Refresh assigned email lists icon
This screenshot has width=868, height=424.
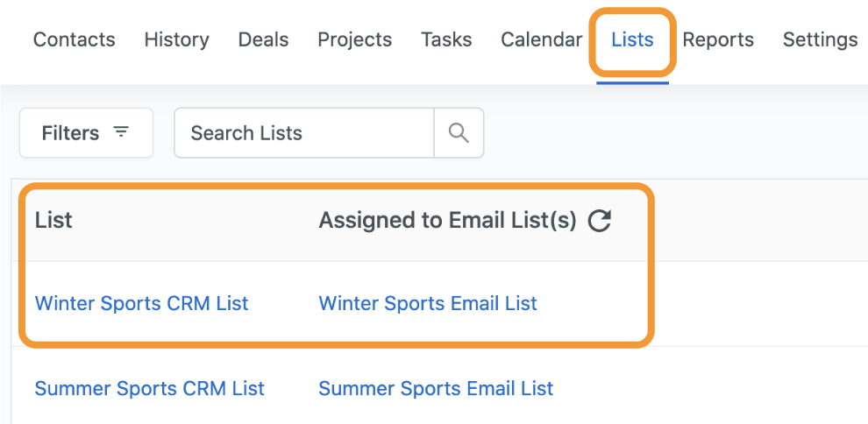click(x=599, y=221)
